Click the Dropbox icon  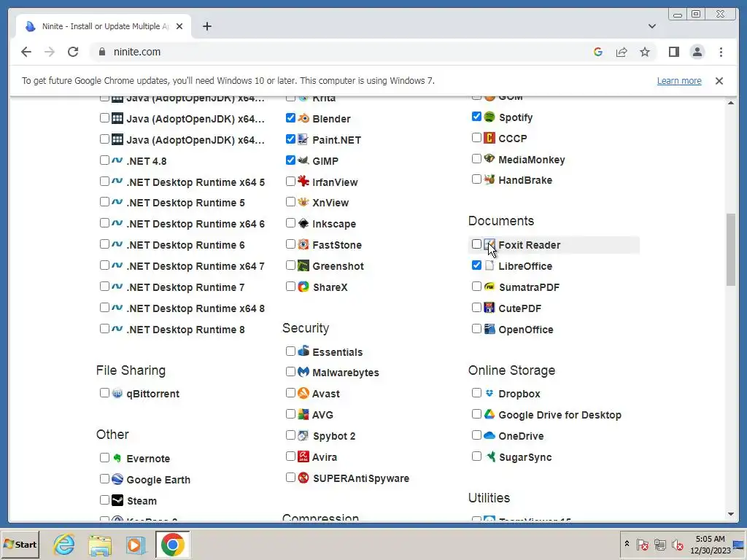pyautogui.click(x=489, y=393)
